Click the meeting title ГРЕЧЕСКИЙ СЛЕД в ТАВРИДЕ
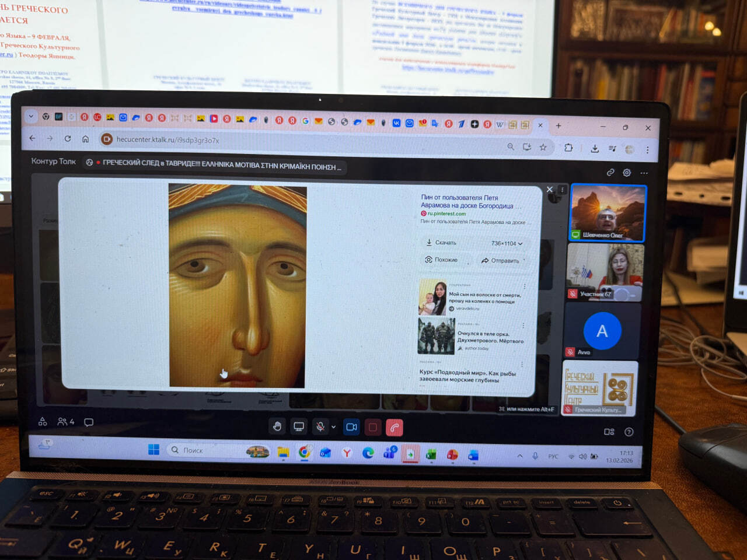The image size is (747, 560). (222, 166)
